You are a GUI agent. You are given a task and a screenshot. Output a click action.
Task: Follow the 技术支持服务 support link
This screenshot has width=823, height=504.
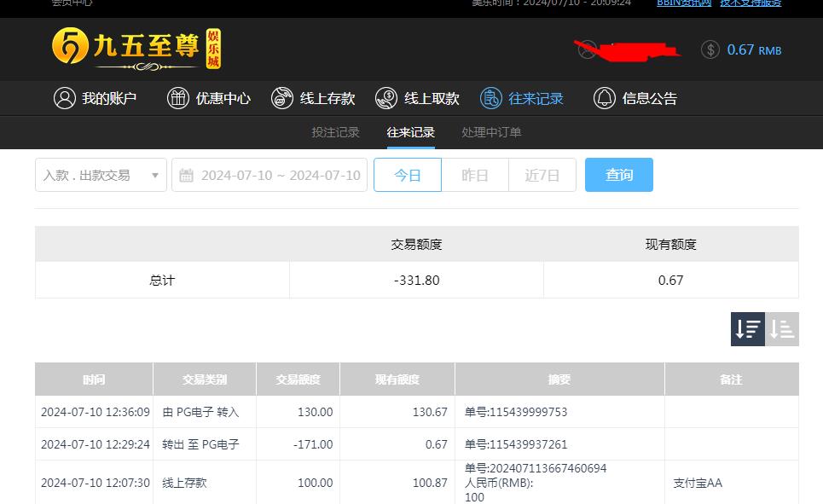[750, 3]
